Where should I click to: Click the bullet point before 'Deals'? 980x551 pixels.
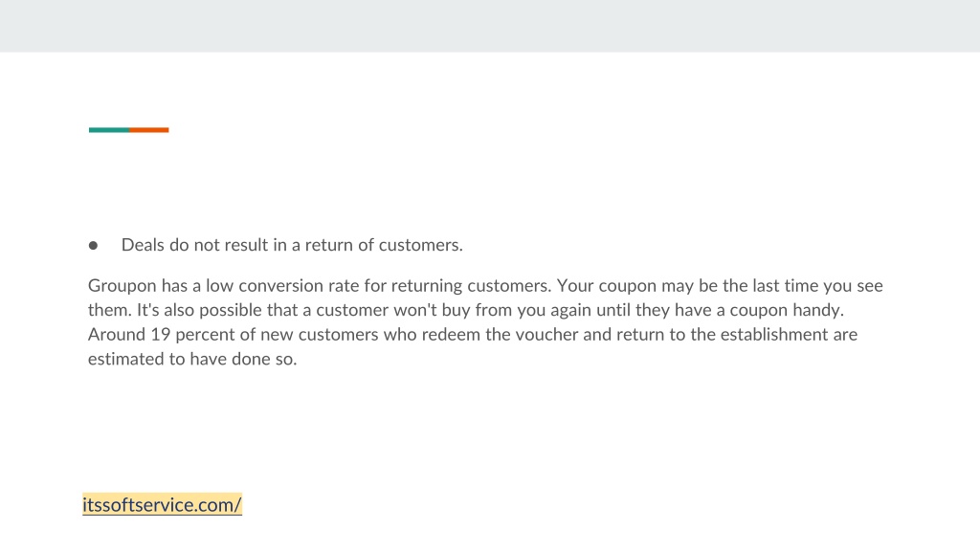(x=93, y=246)
